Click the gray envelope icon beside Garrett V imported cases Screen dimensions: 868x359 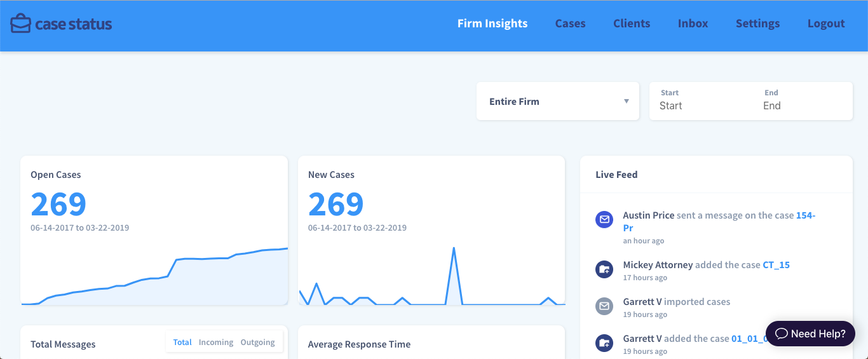click(604, 306)
